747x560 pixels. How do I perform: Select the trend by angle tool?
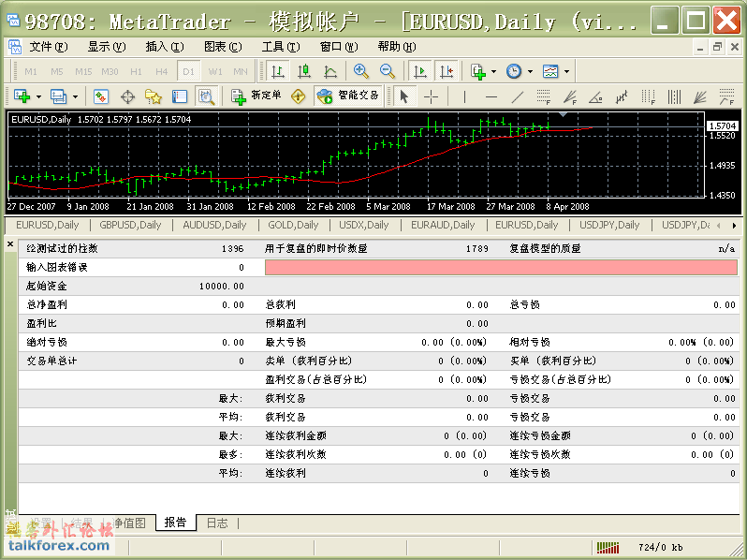pos(596,96)
